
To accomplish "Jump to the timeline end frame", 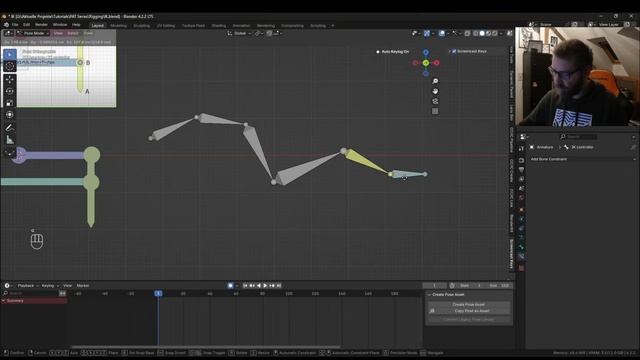I will point(279,286).
